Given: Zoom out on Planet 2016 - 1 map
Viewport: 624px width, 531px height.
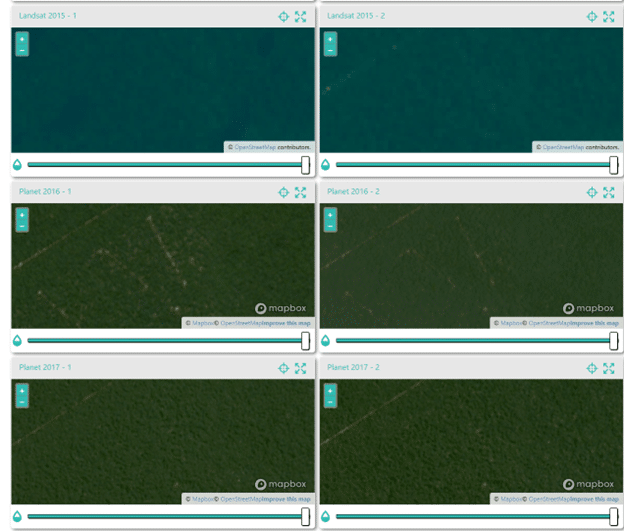Looking at the screenshot, I should (x=22, y=226).
